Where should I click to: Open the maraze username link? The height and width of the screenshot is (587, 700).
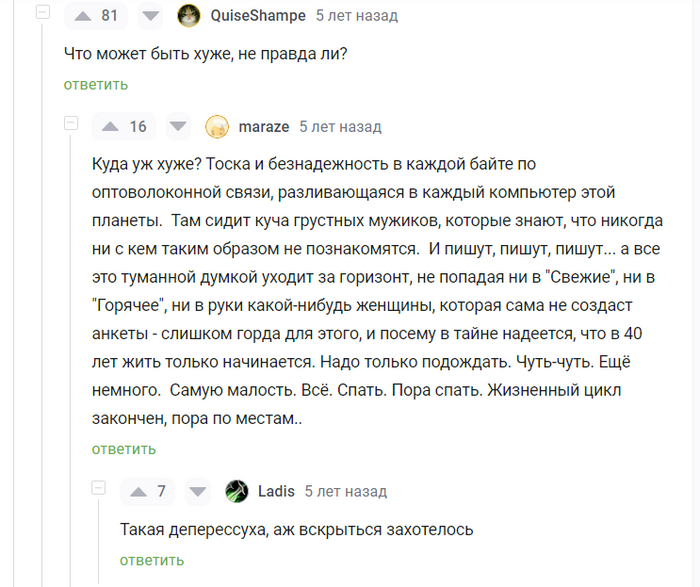pos(264,127)
